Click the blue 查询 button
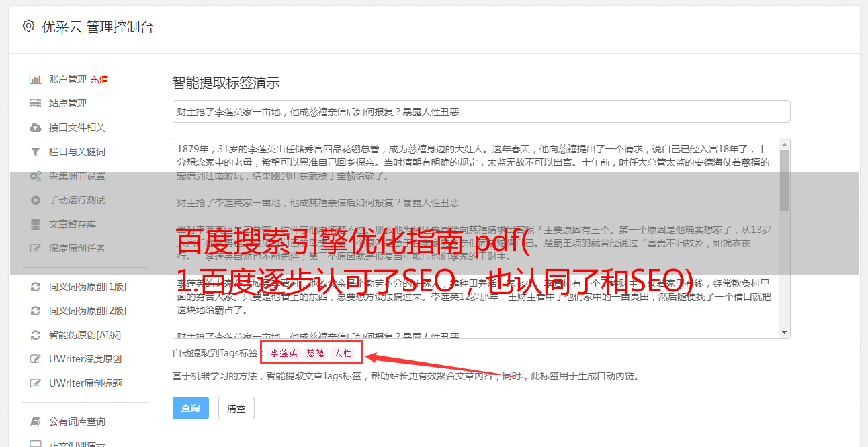868x447 pixels. 191,408
